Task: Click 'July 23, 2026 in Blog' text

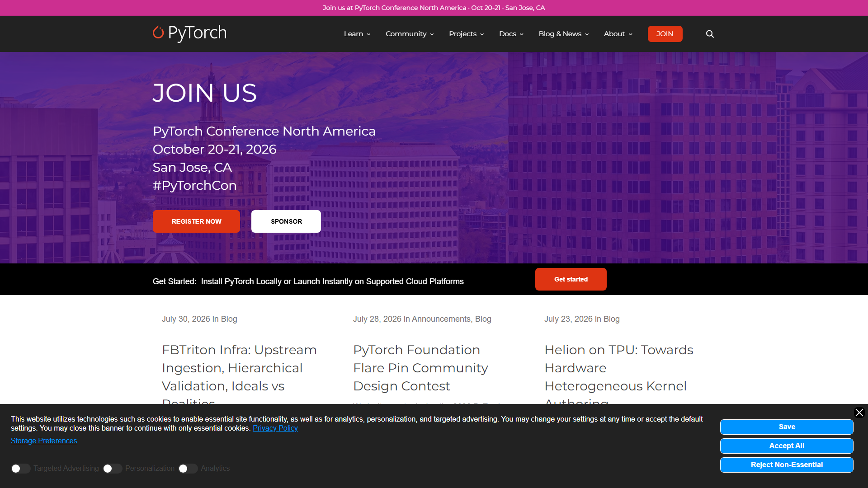Action: (x=582, y=319)
